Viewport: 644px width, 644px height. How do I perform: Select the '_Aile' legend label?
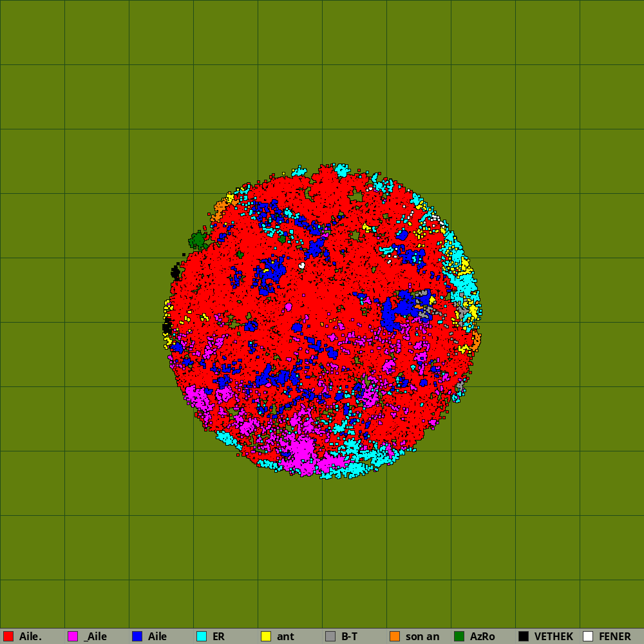click(x=95, y=636)
